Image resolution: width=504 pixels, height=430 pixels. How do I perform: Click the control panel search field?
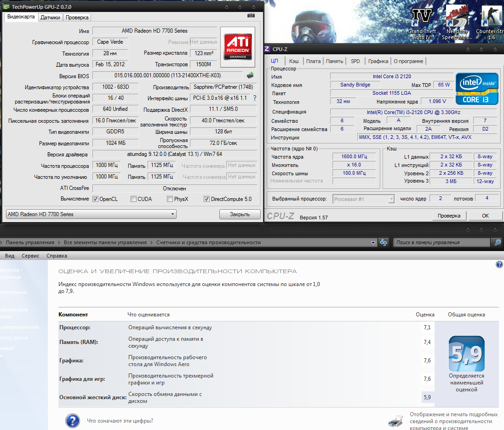click(x=442, y=243)
